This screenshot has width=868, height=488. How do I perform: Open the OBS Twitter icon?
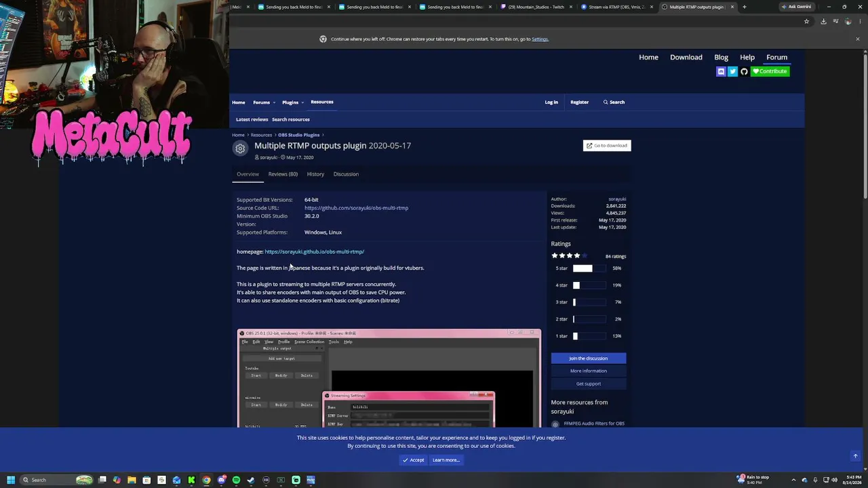click(x=732, y=71)
